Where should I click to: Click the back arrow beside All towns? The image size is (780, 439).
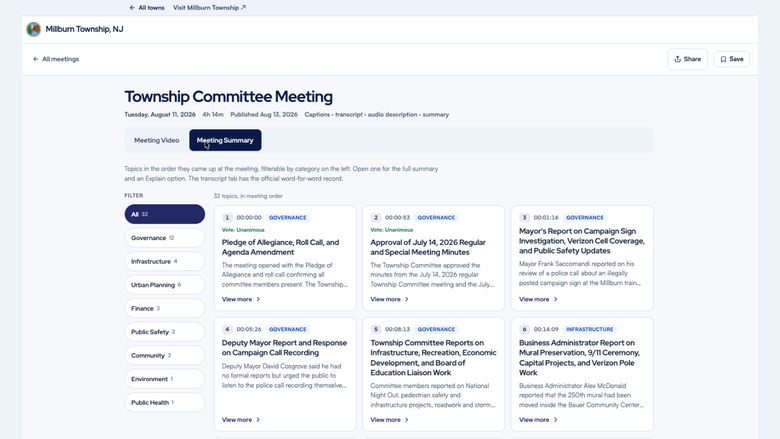coord(132,7)
